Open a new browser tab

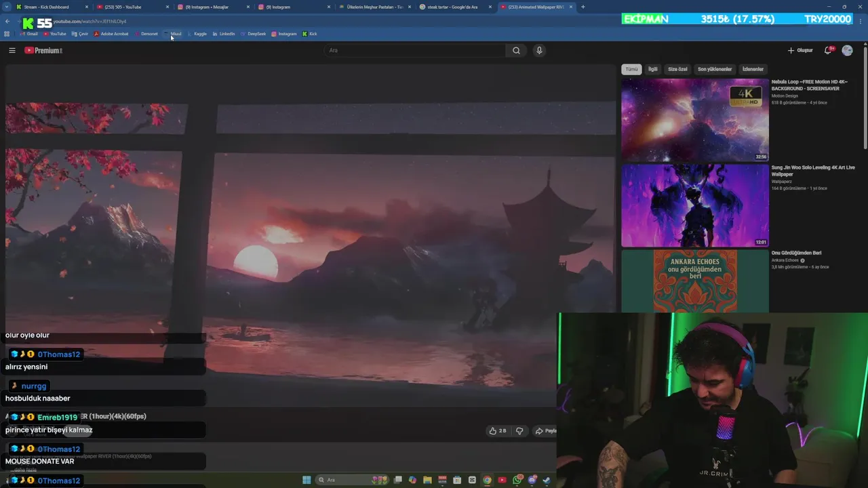(583, 7)
